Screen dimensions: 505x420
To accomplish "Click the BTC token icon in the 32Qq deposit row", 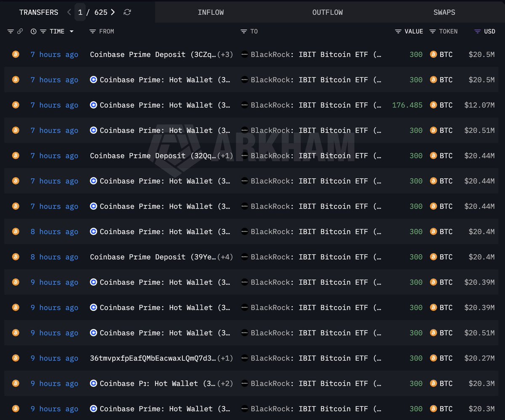I will [433, 156].
